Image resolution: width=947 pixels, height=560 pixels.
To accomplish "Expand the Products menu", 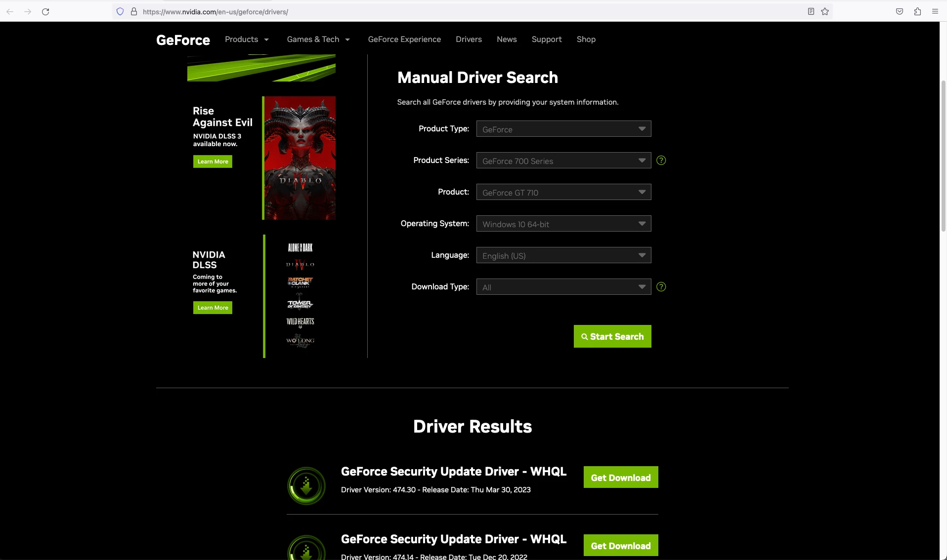I will [x=247, y=40].
